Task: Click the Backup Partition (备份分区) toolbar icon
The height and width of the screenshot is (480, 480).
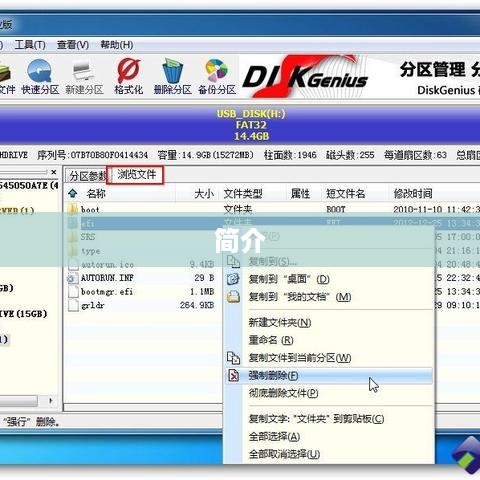Action: [x=217, y=77]
